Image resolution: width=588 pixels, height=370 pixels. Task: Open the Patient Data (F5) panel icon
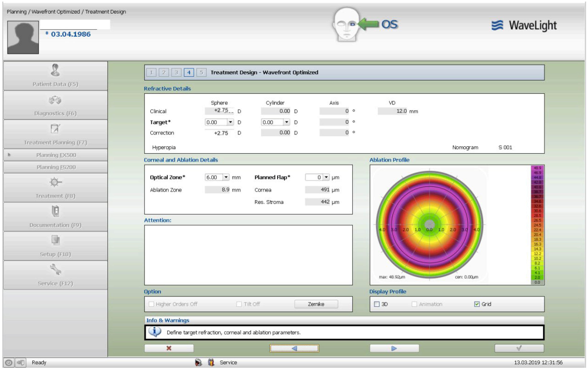point(55,70)
